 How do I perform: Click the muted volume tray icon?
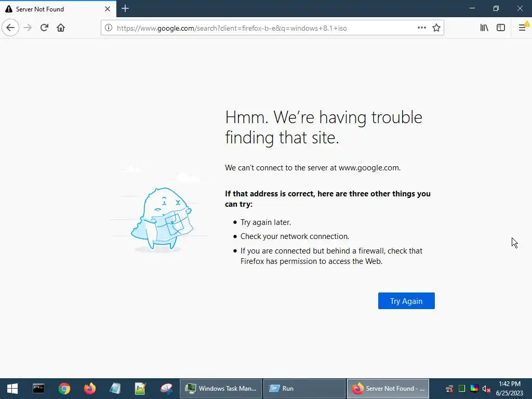(x=486, y=389)
